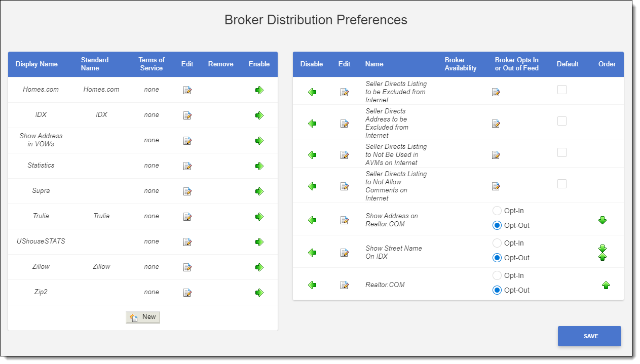Edit the Supra entry

(187, 191)
